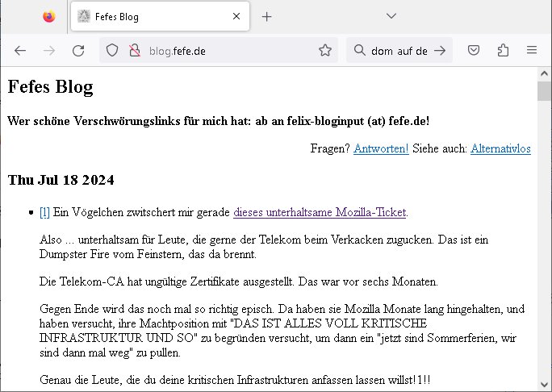Click the vertical scrollbar thumb
This screenshot has width=552, height=392.
[544, 91]
